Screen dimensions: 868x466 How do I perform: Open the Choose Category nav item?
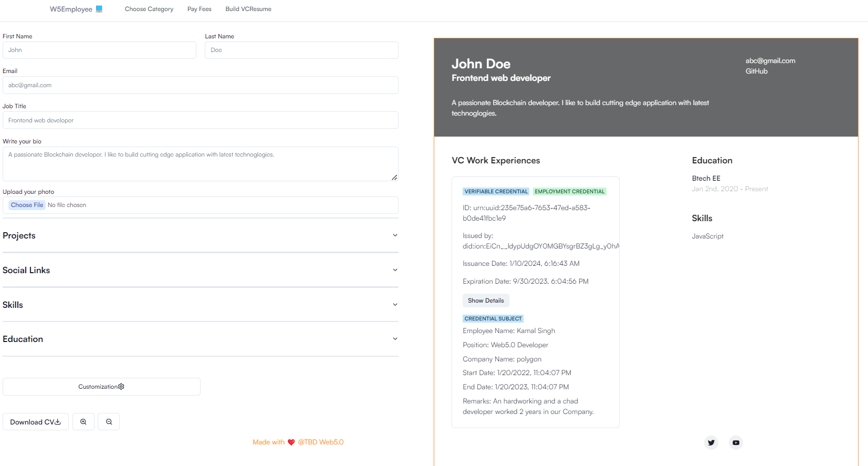click(x=149, y=9)
